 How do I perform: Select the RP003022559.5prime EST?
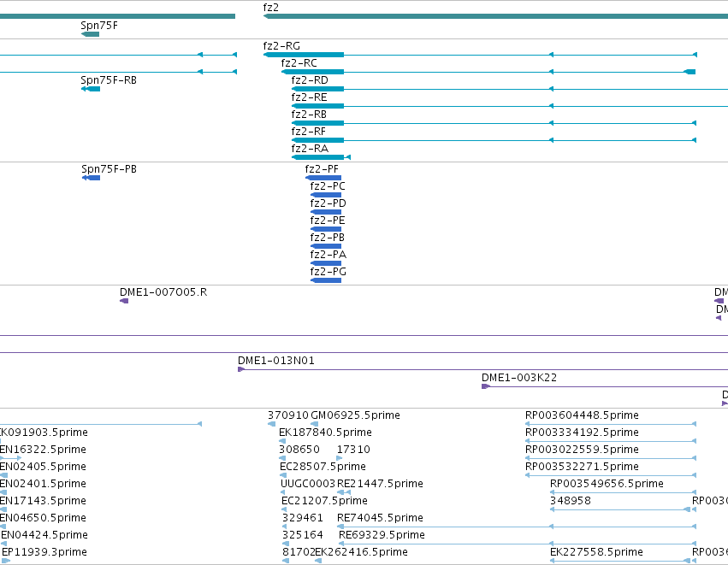tap(611, 458)
